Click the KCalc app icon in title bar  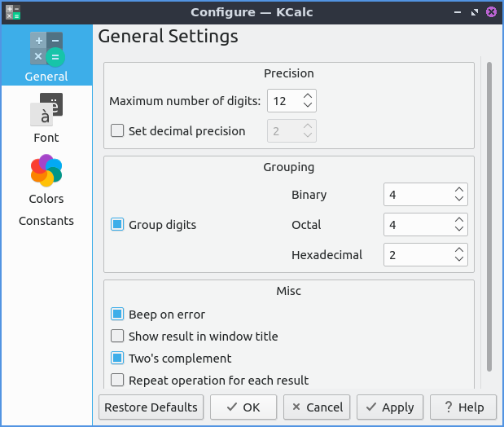click(12, 11)
